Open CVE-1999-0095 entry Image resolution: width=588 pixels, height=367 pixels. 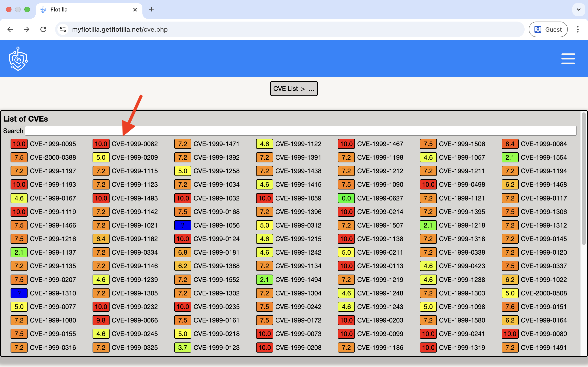click(x=53, y=144)
